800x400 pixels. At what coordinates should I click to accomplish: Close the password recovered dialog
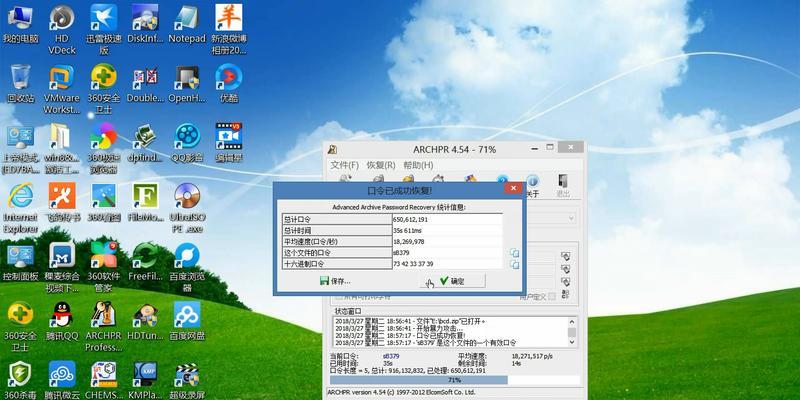click(512, 189)
